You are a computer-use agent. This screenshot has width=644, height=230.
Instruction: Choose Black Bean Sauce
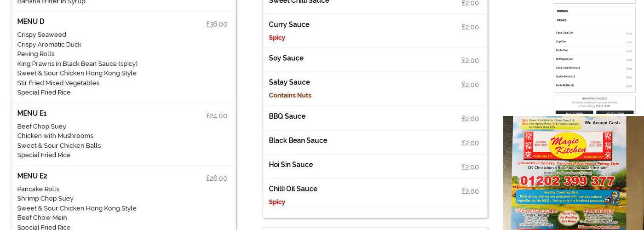point(298,140)
